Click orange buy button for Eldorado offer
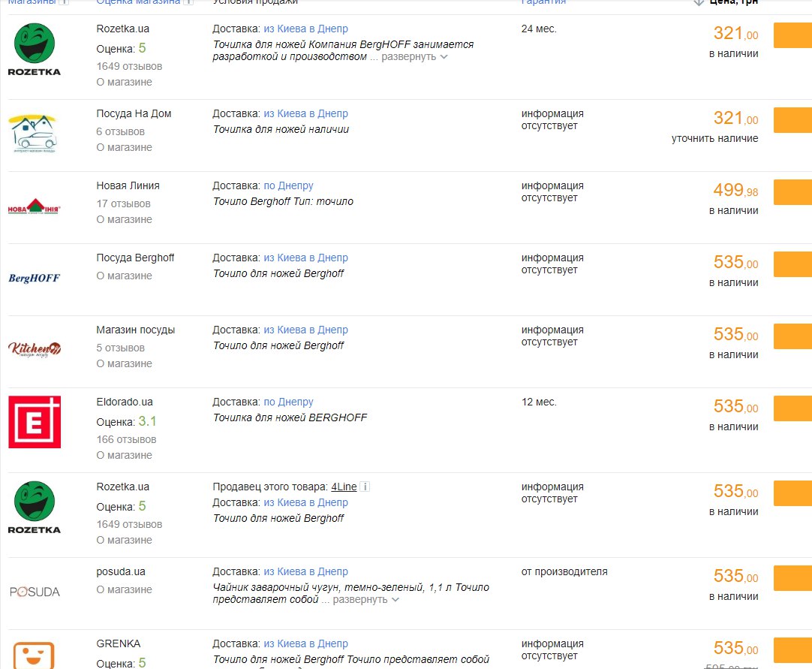812x669 pixels. point(792,408)
